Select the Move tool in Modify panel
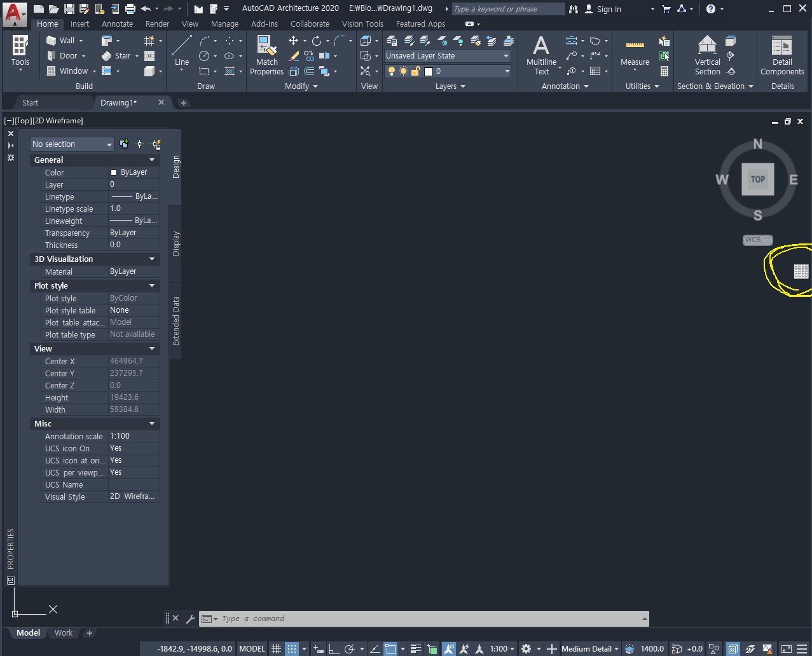812x656 pixels. click(x=293, y=40)
